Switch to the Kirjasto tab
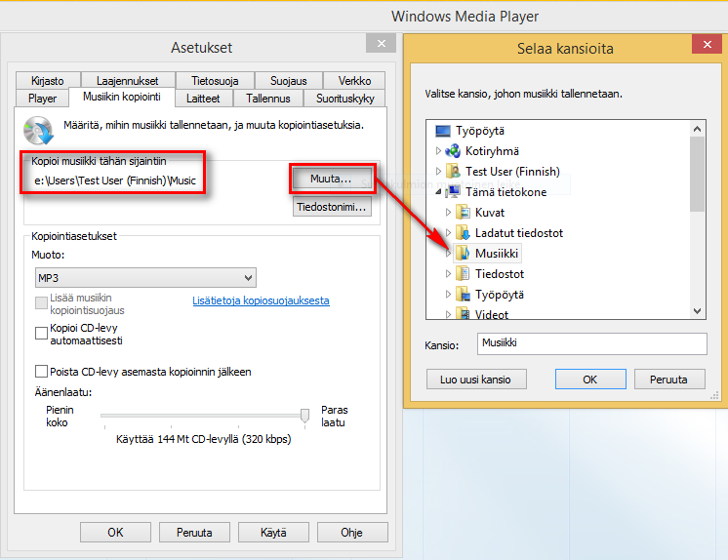728x560 pixels. coord(48,80)
